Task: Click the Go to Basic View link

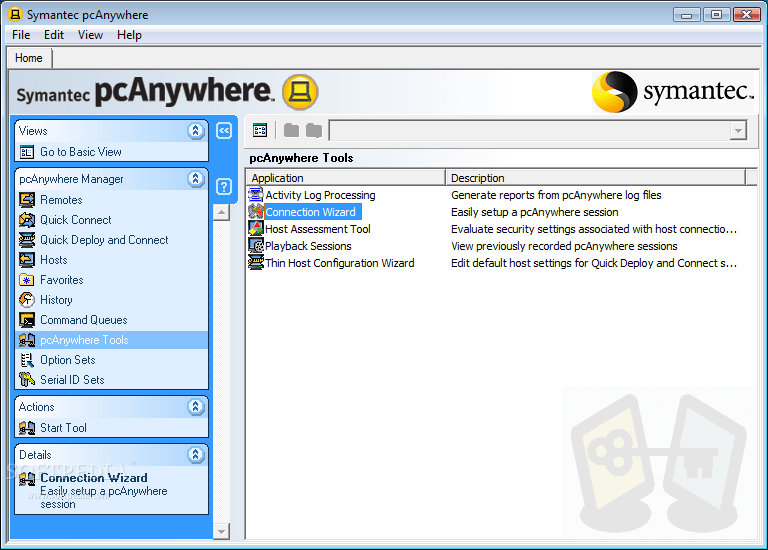Action: click(x=81, y=152)
